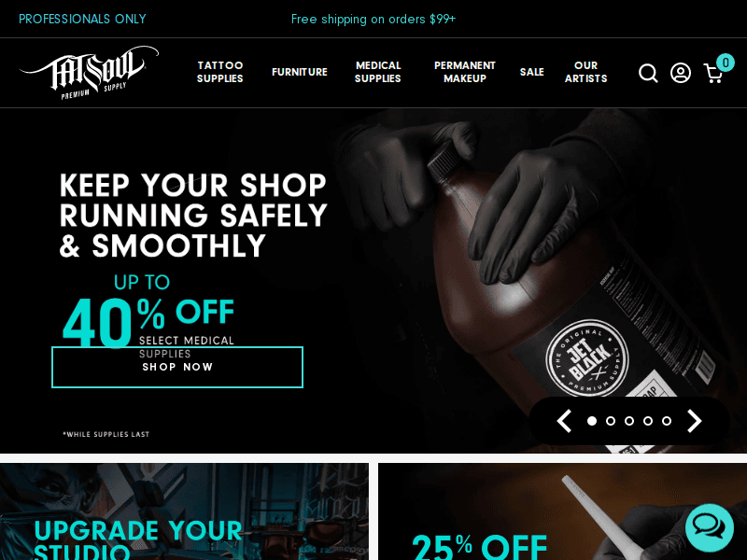Select the first carousel dot
This screenshot has height=560, width=747.
click(x=592, y=421)
